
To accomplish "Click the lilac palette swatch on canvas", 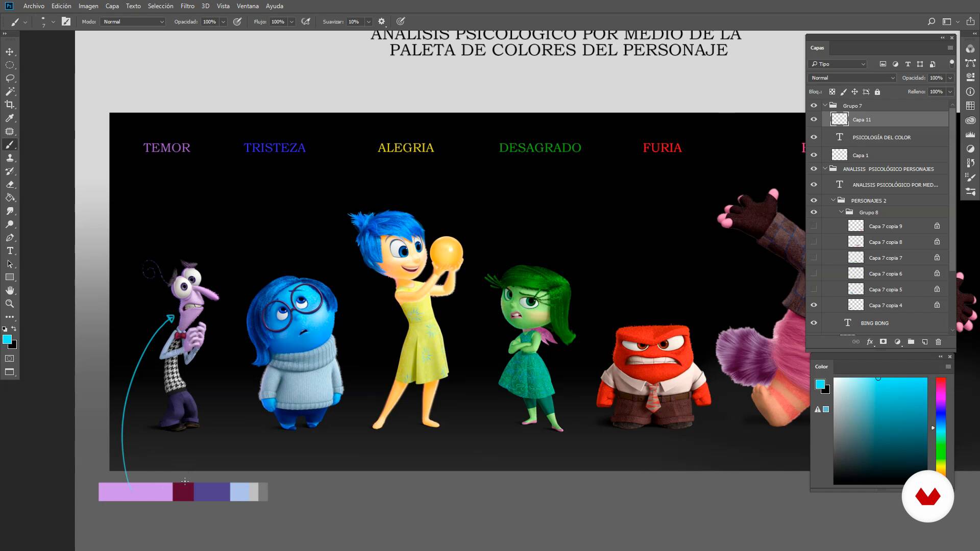I will coord(135,492).
